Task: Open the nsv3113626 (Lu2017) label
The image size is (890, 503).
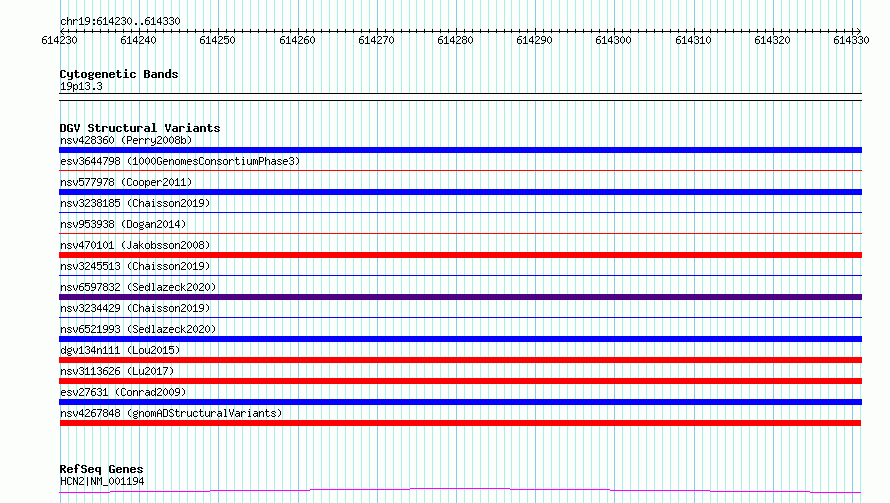Action: click(x=117, y=371)
